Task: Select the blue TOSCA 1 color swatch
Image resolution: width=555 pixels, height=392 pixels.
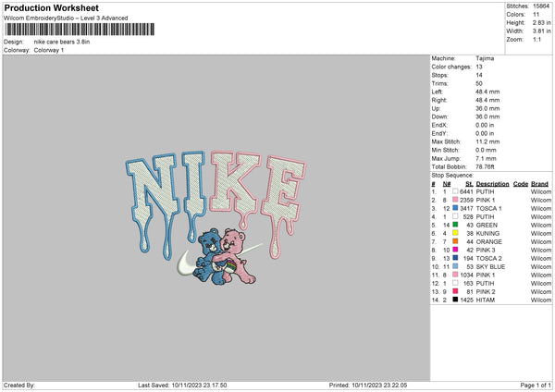Action: click(455, 208)
